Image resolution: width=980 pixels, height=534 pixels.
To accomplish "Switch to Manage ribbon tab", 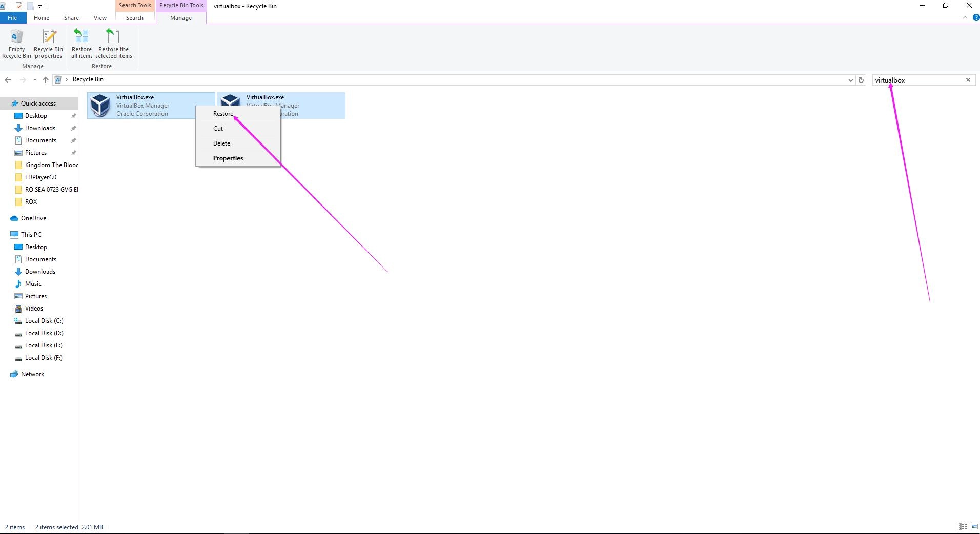I will tap(181, 18).
